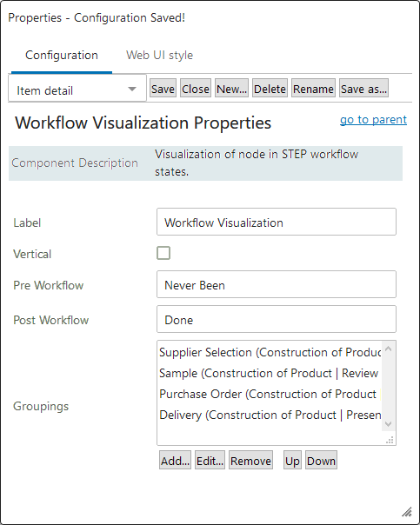Open the Item detail dropdown arrow
420x525 pixels.
pos(132,89)
